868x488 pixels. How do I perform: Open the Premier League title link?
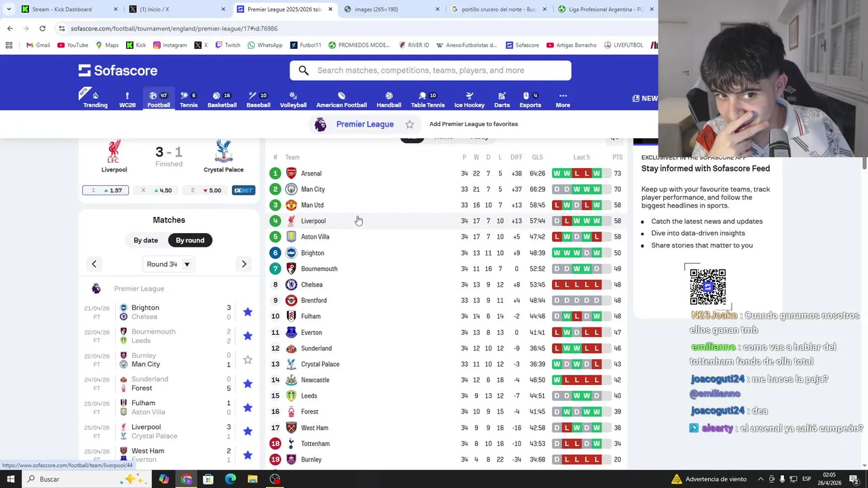[365, 124]
